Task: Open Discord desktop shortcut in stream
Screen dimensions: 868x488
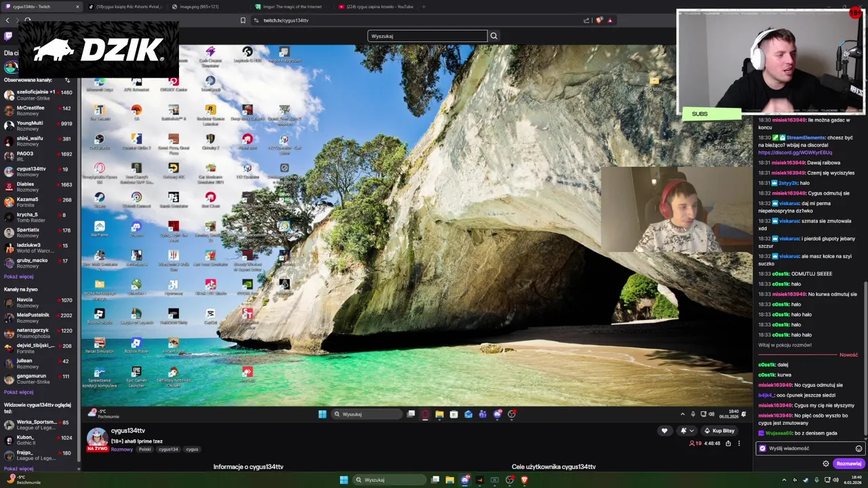Action: pos(136,229)
